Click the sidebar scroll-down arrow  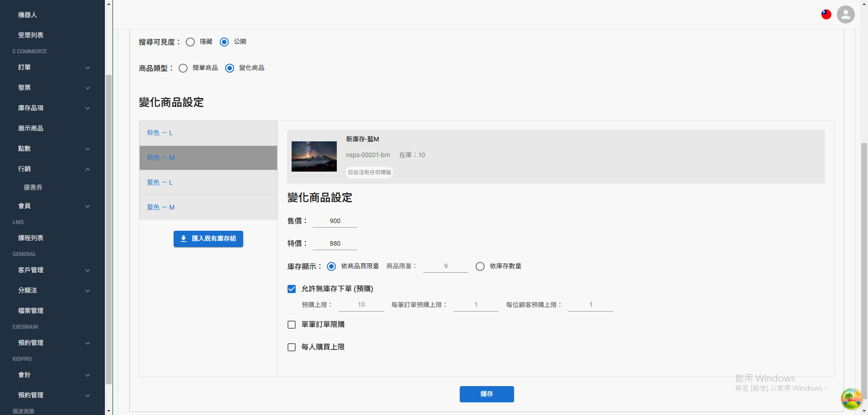(108, 411)
